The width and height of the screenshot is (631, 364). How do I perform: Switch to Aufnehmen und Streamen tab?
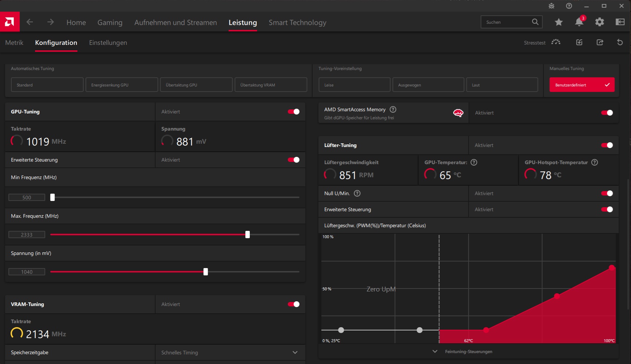tap(176, 22)
